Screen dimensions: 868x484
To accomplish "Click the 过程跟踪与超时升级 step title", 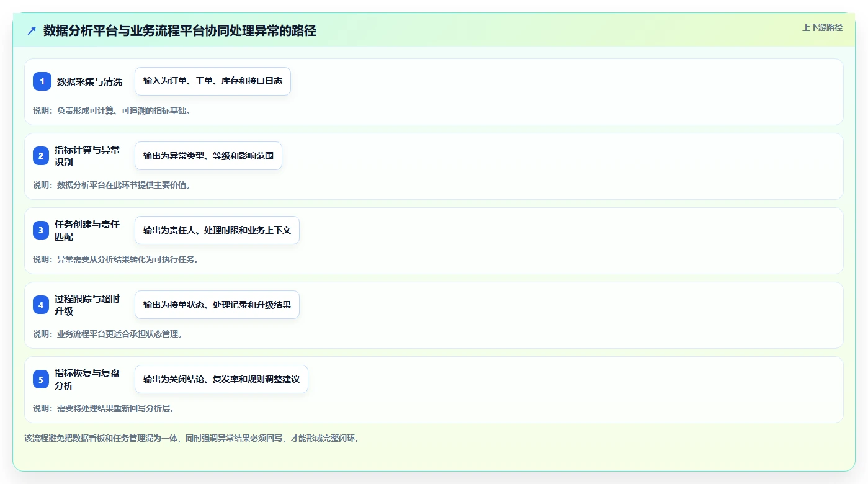I will coord(87,305).
